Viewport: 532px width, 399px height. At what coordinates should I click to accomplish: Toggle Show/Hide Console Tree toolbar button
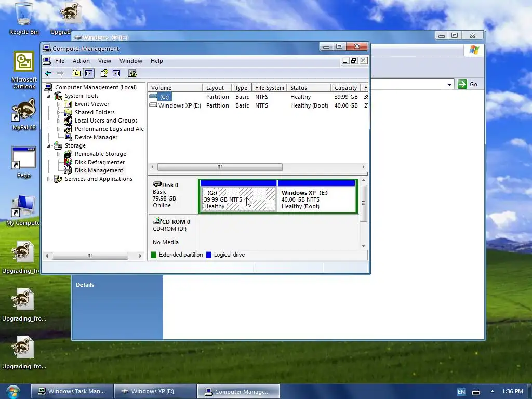coord(89,73)
